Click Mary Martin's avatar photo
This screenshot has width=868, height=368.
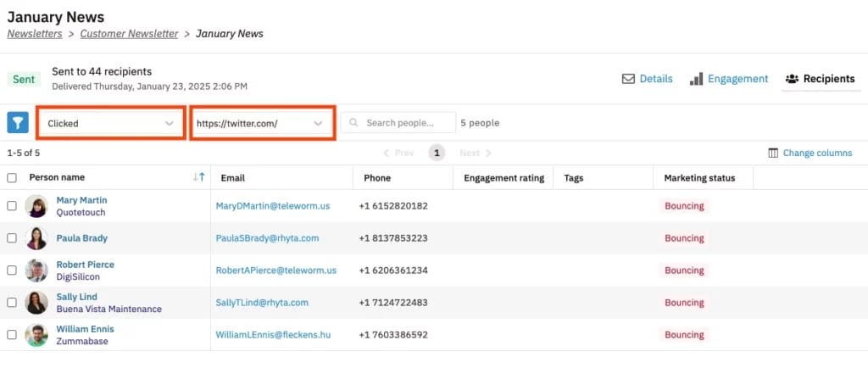(x=36, y=206)
